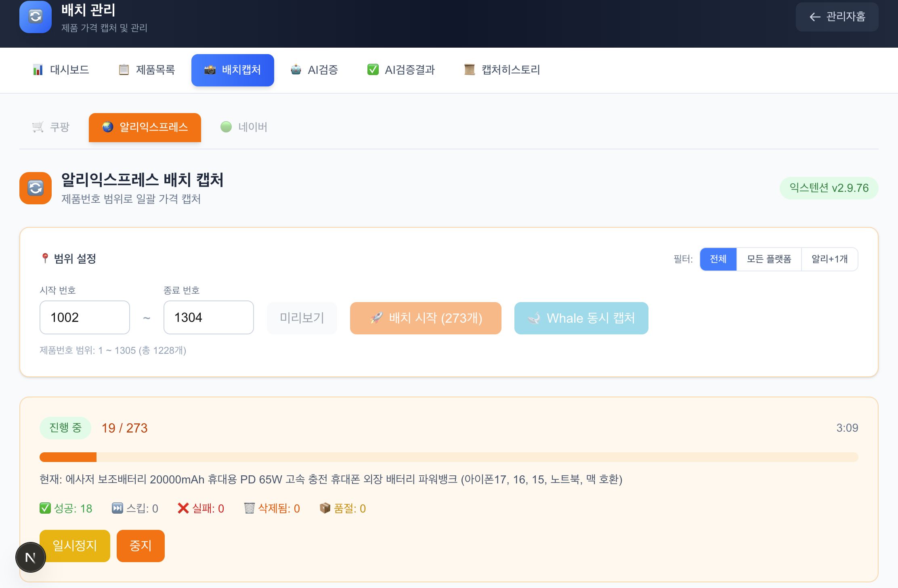
Task: Start batch with 배치 시작 button
Action: pyautogui.click(x=425, y=318)
